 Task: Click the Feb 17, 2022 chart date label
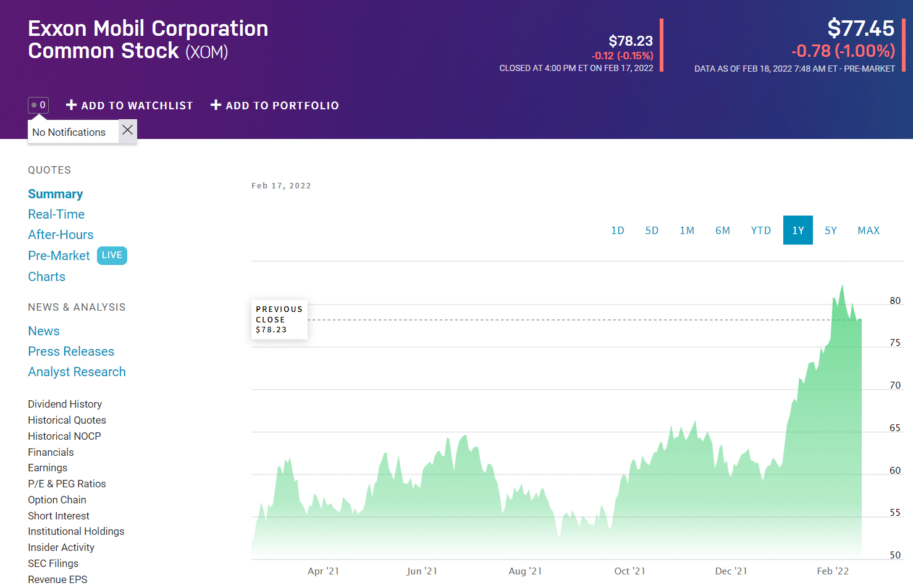(x=281, y=185)
